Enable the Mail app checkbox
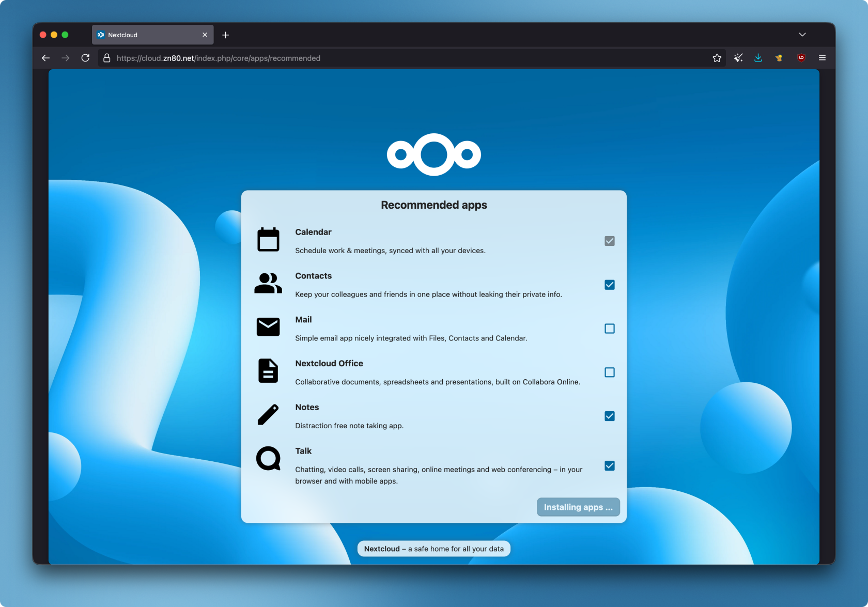 click(x=610, y=329)
